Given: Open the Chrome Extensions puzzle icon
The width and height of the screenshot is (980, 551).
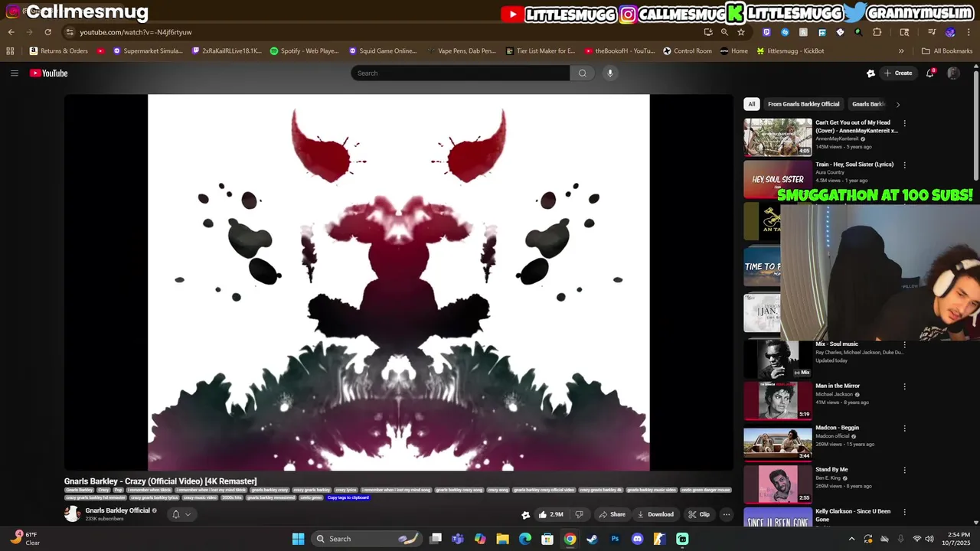Looking at the screenshot, I should coord(877,32).
